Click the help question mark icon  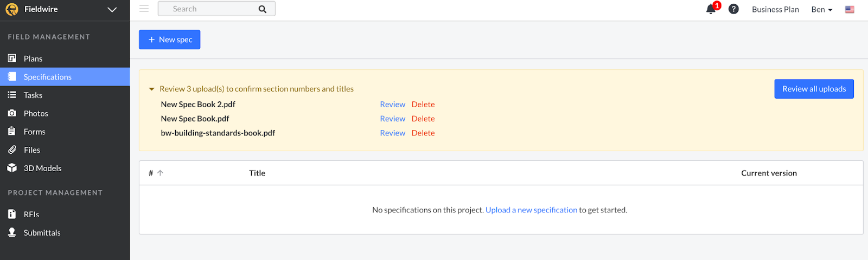[x=733, y=9]
